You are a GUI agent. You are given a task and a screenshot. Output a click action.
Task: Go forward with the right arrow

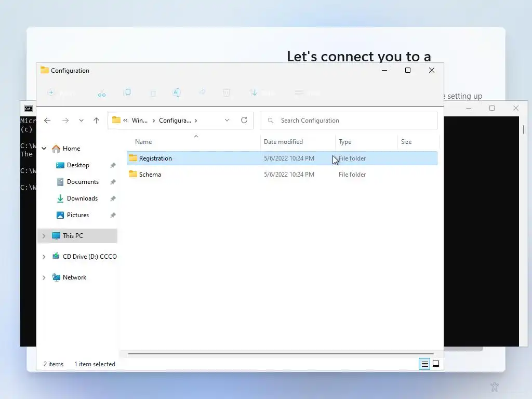[65, 121]
